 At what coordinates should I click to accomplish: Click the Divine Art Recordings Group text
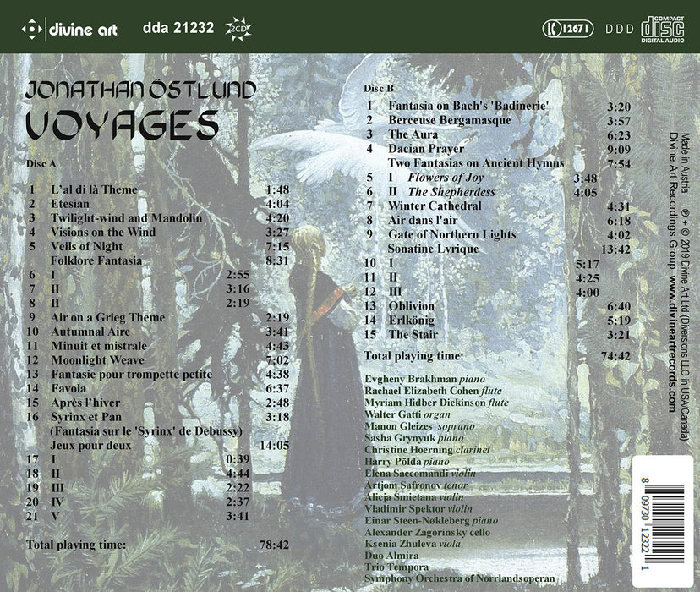pyautogui.click(x=673, y=200)
